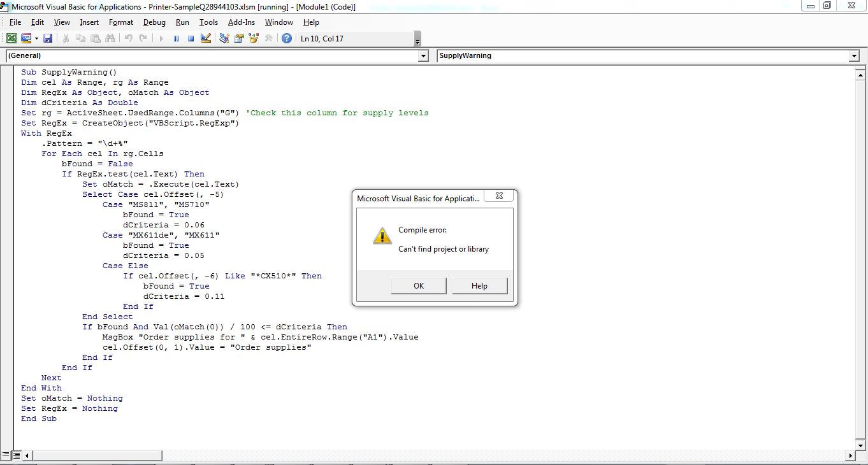
Task: Switch to Full Module View at bottom left
Action: click(x=17, y=455)
